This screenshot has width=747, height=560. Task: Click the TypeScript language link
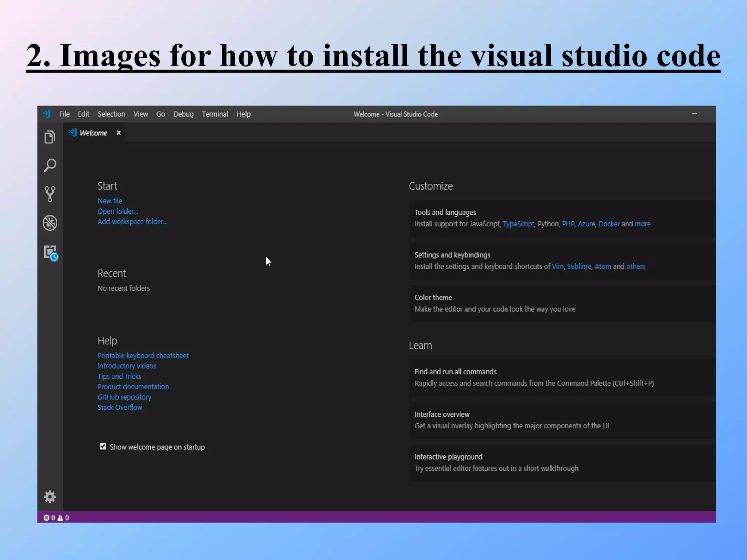(518, 224)
